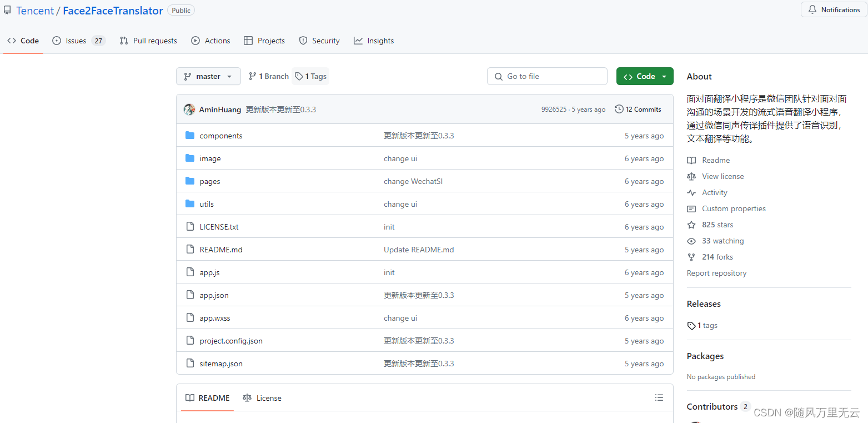The height and width of the screenshot is (423, 868).
Task: Click the LICENSE.txt file icon
Action: pyautogui.click(x=190, y=226)
